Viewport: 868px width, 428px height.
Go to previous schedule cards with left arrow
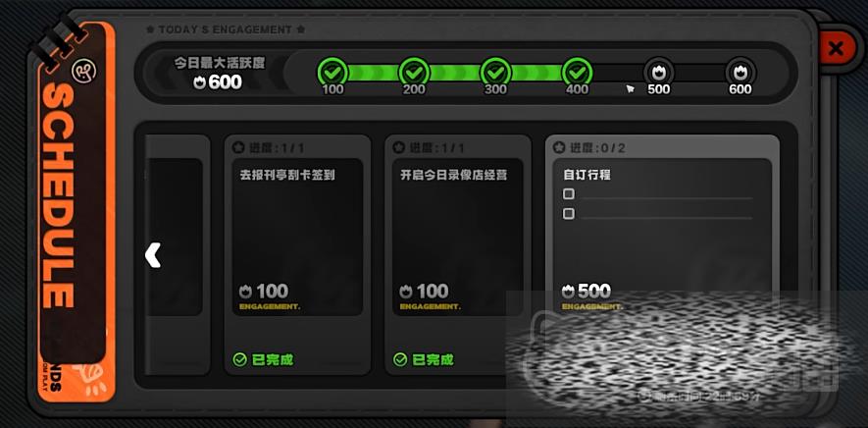[153, 255]
